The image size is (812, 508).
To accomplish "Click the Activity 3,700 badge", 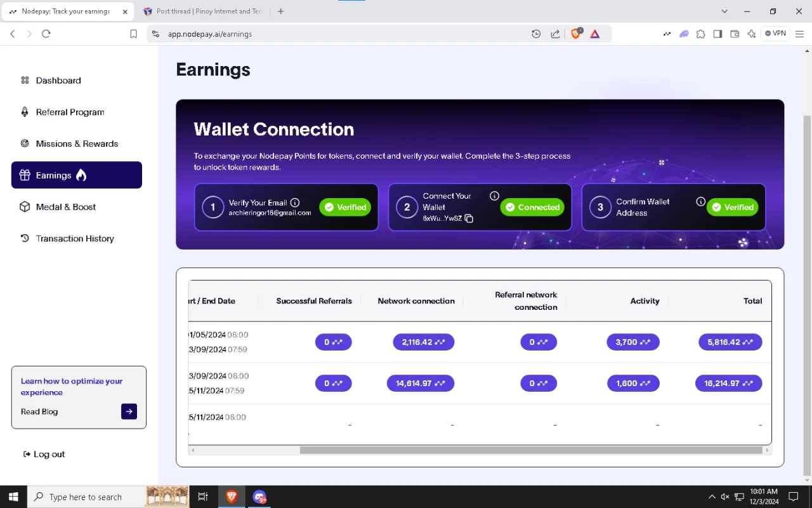I will [633, 342].
